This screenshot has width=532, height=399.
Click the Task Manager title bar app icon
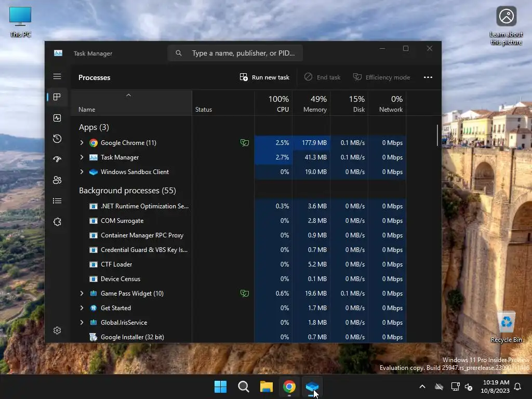click(x=58, y=54)
